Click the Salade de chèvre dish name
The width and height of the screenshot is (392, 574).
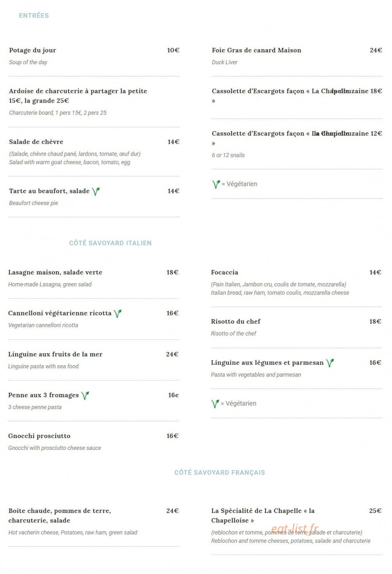point(36,142)
